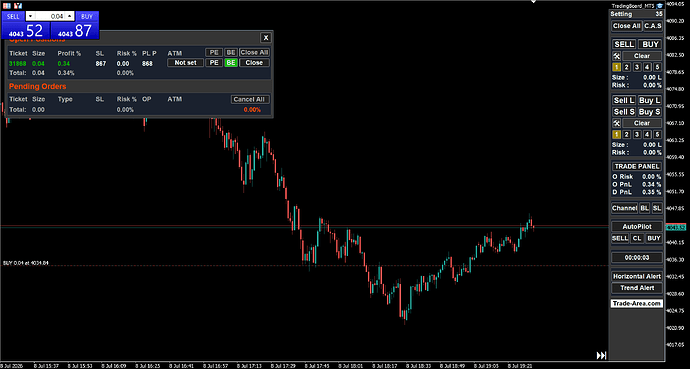The height and width of the screenshot is (369, 690).
Task: Open the tools icon beside pending-order Clear button
Action: [617, 123]
